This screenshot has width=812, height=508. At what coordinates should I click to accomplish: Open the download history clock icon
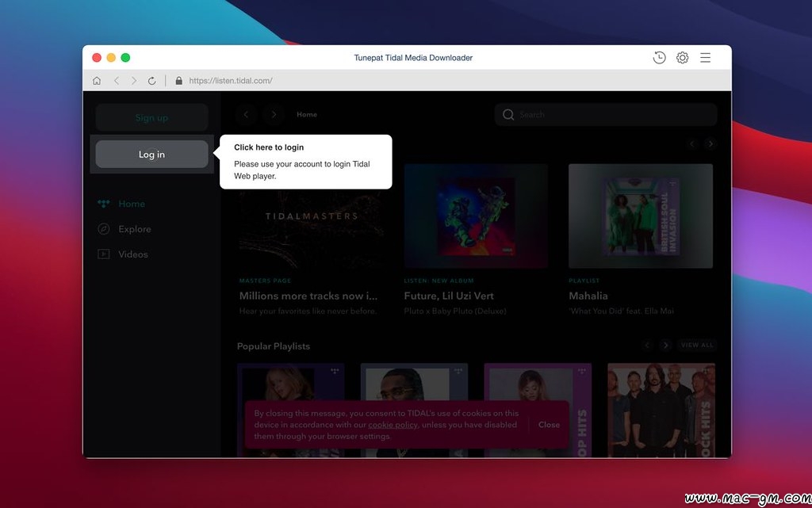[659, 57]
